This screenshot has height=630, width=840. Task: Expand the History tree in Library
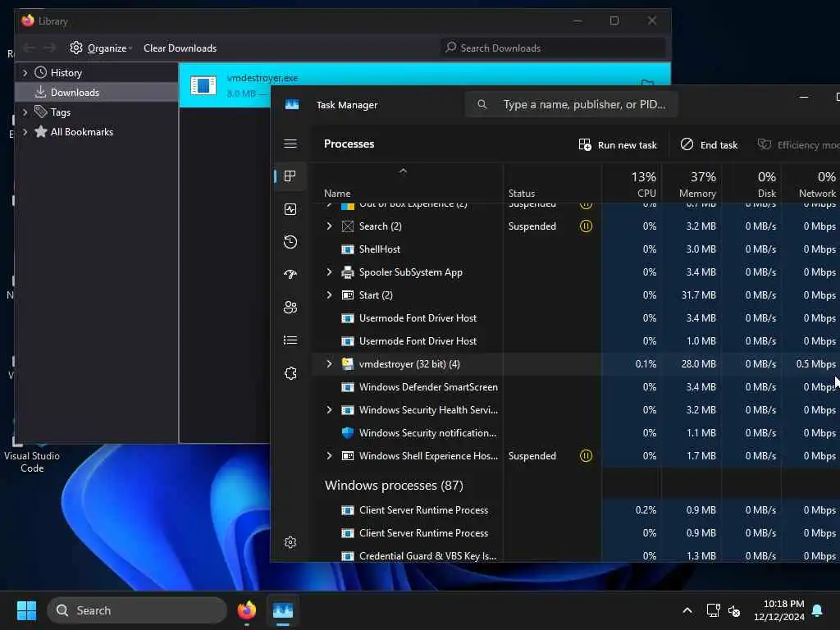click(x=25, y=72)
